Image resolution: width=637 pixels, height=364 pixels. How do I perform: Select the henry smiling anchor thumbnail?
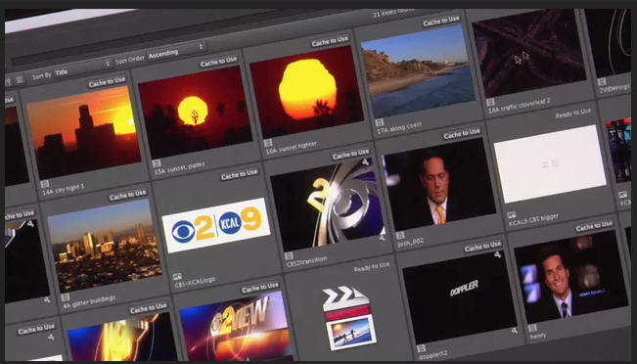571,277
